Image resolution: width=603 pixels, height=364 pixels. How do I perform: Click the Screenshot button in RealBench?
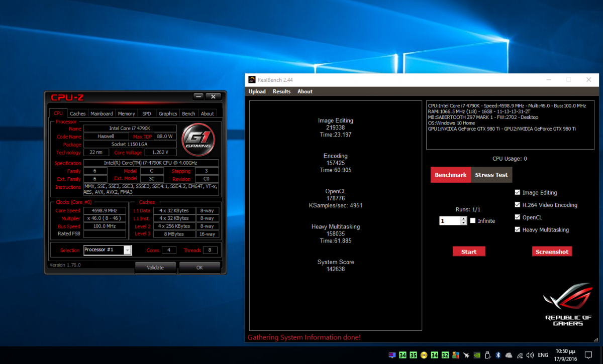[x=552, y=252]
